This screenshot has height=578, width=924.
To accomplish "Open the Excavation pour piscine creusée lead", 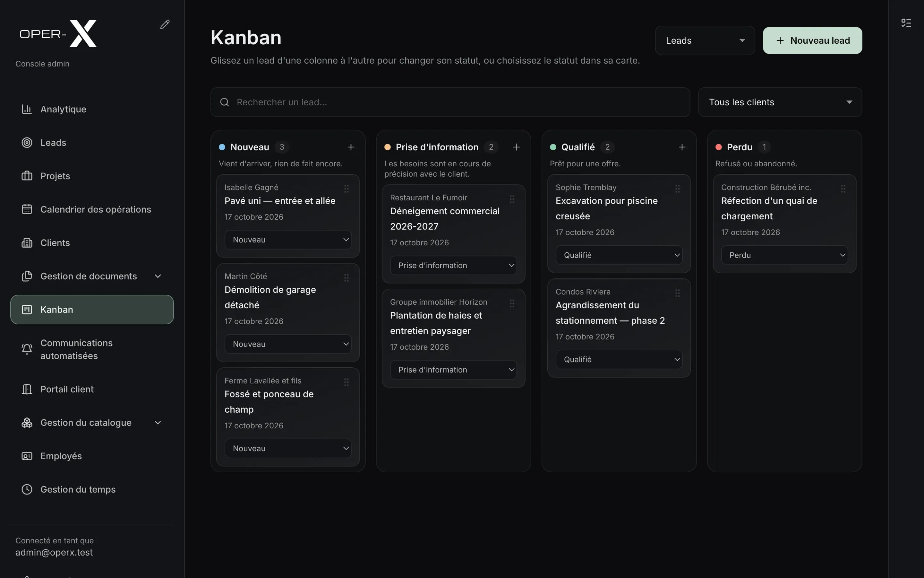I will (607, 208).
